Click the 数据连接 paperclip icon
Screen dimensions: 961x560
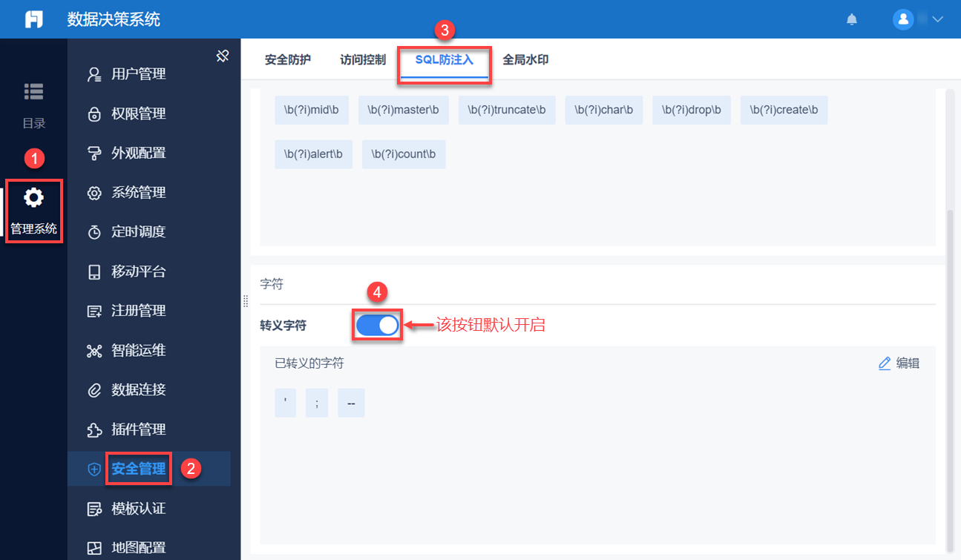pyautogui.click(x=94, y=390)
